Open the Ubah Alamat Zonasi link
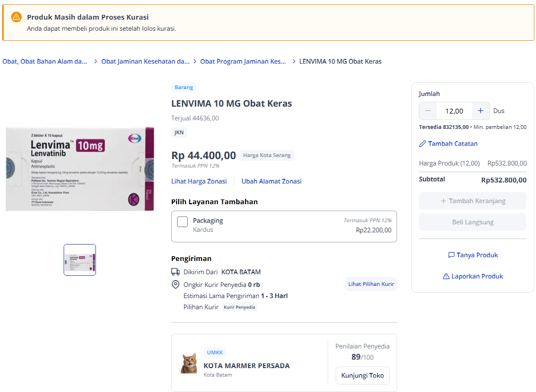536x392 pixels. pyautogui.click(x=271, y=181)
